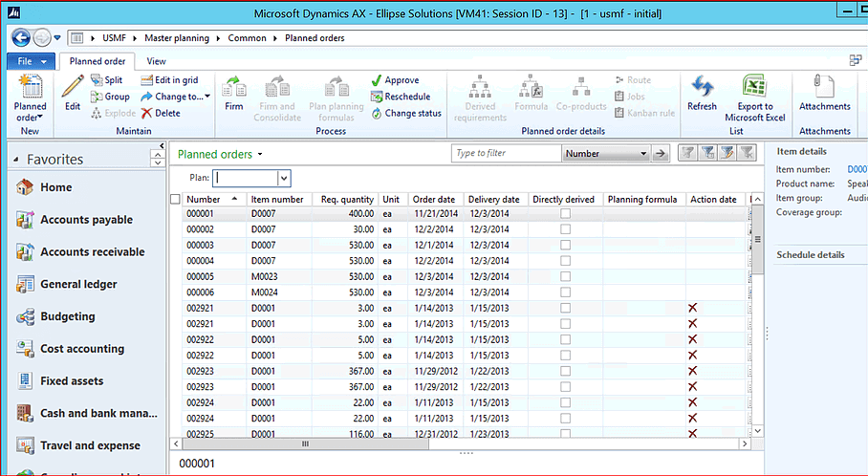Collapse the Favorites section
The width and height of the screenshot is (868, 476).
pyautogui.click(x=16, y=160)
